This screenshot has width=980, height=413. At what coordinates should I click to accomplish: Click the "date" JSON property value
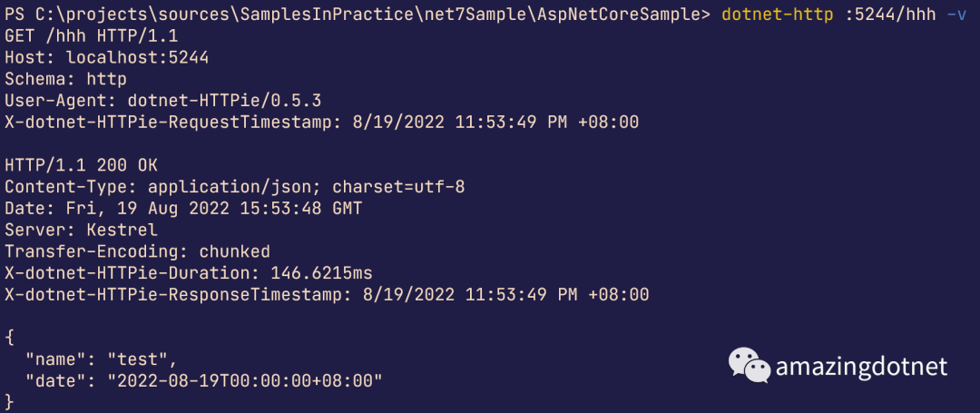point(244,379)
